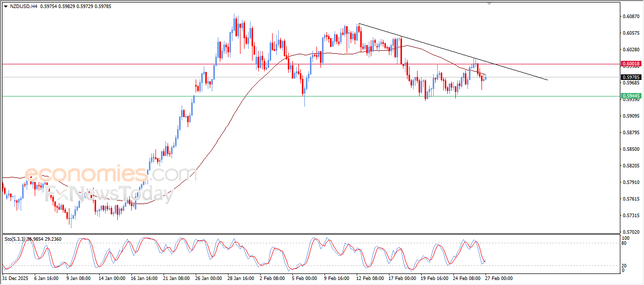
Task: Click the 0.60870 price axis label
Action: (631, 17)
